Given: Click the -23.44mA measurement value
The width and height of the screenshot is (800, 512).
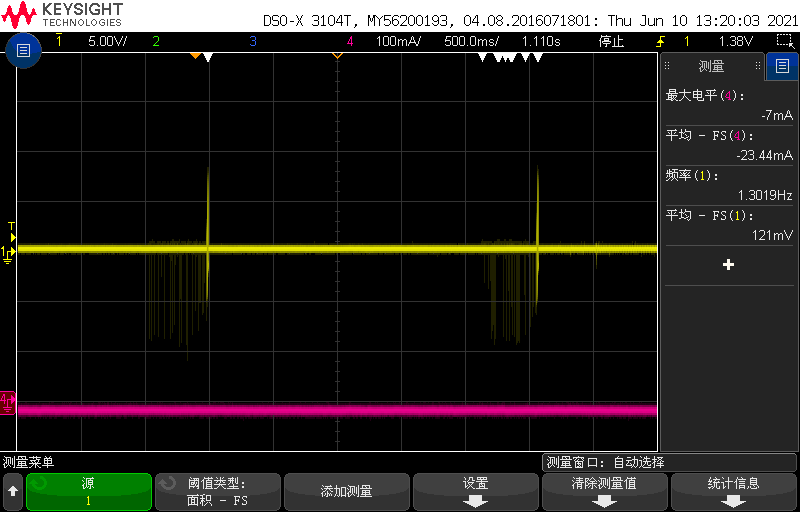Looking at the screenshot, I should pyautogui.click(x=764, y=156).
